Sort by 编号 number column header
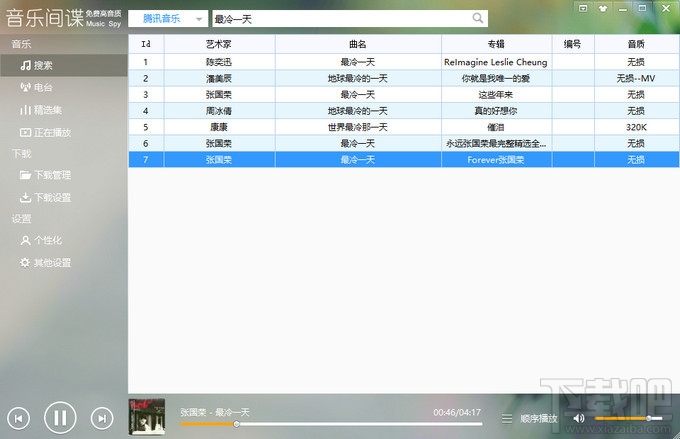This screenshot has width=680, height=439. pos(573,44)
